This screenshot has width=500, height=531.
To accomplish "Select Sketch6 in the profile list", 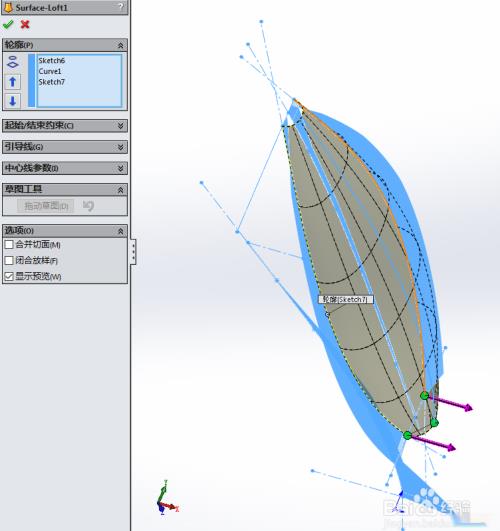I will (51, 61).
